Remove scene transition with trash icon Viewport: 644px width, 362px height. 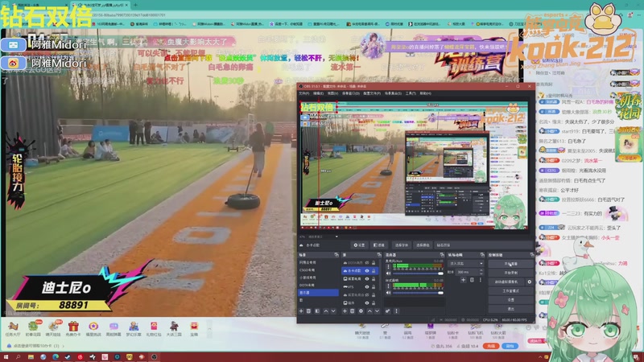(472, 280)
